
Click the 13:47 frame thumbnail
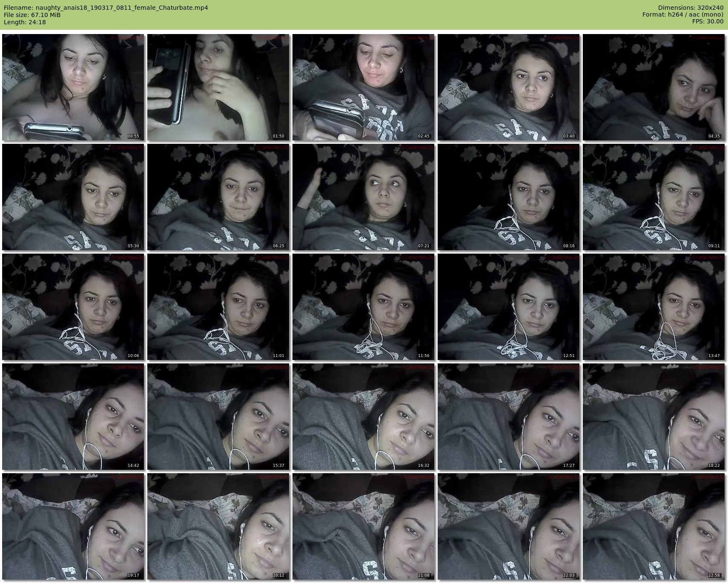tap(654, 307)
